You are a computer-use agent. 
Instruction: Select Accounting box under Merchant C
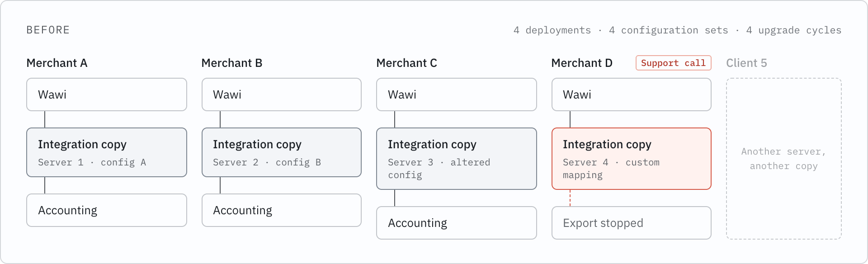point(457,223)
